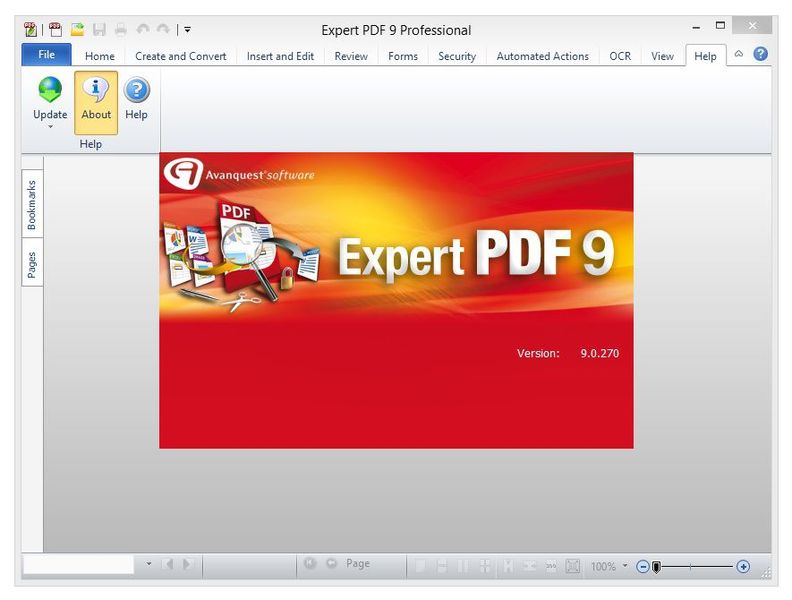Minimize the Expert PDF window
This screenshot has width=792, height=600.
[x=696, y=27]
